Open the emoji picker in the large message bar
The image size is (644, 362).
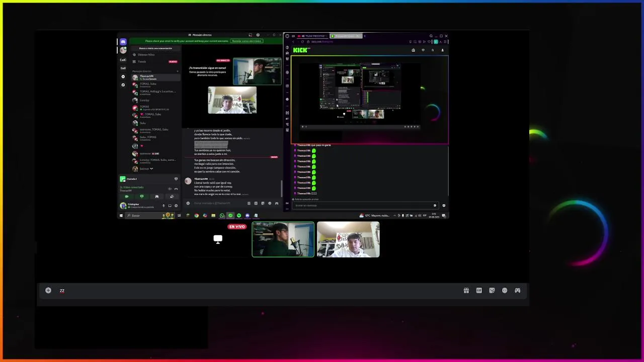[x=505, y=290]
